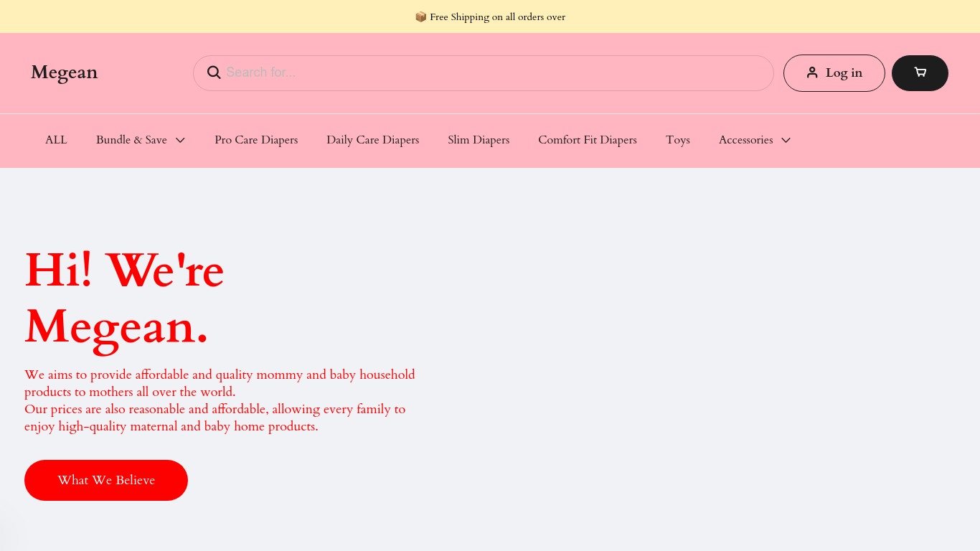Click the magnifying glass search icon
Viewport: 980px width, 551px height.
click(214, 72)
